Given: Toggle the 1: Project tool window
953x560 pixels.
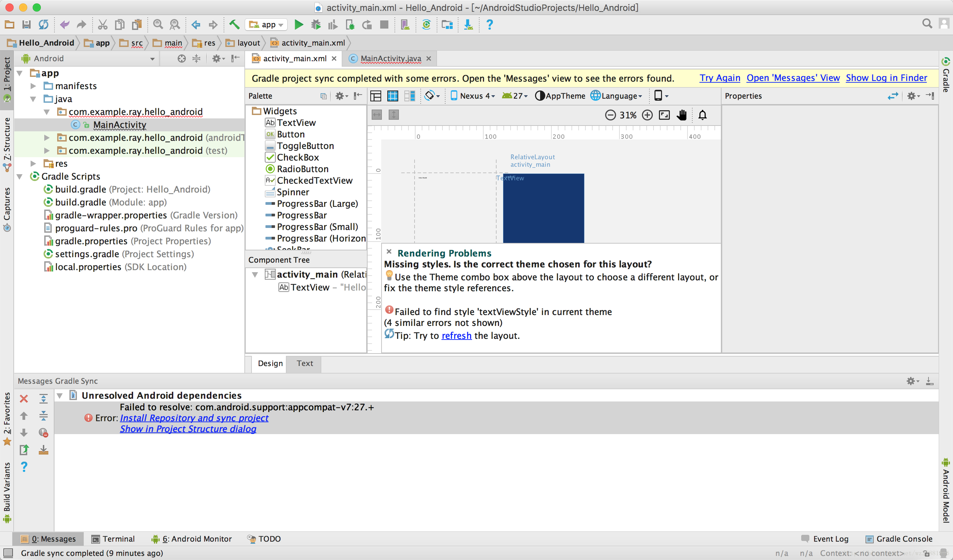Looking at the screenshot, I should click(x=7, y=79).
